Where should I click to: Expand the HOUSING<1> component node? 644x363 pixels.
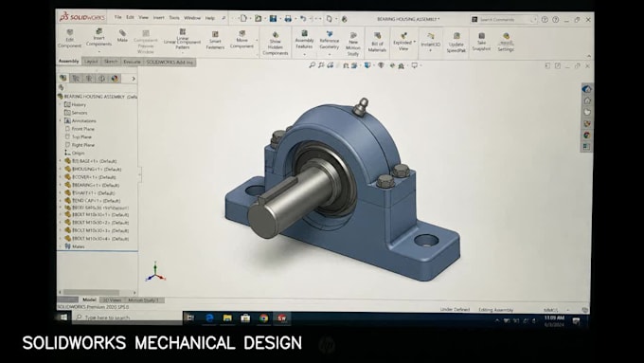pos(61,169)
